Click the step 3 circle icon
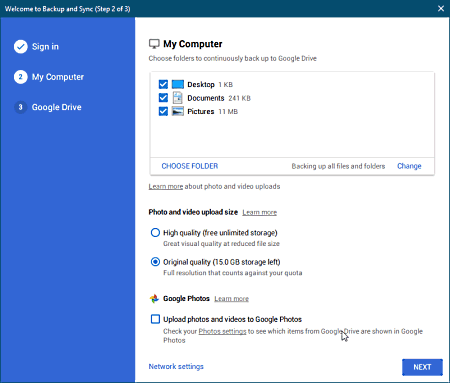 (21, 107)
